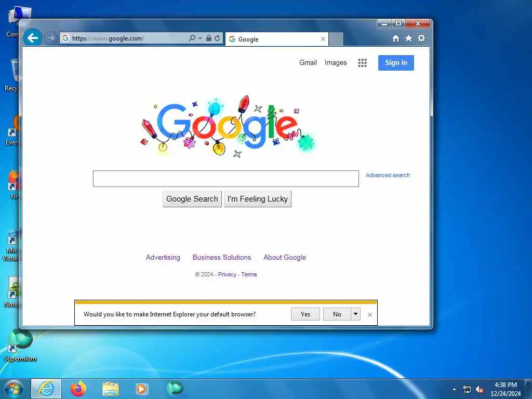Open About Google link
Viewport: 532px width, 399px height.
click(285, 257)
